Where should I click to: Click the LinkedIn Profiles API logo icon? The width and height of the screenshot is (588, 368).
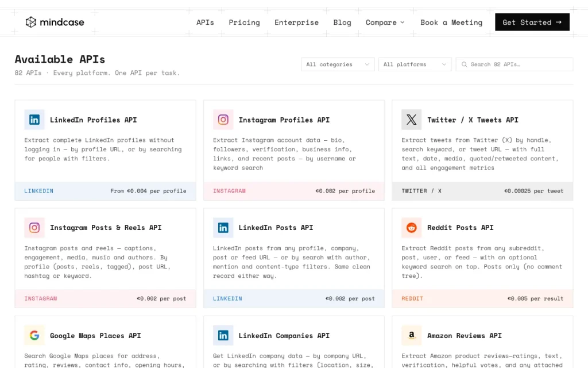(34, 120)
